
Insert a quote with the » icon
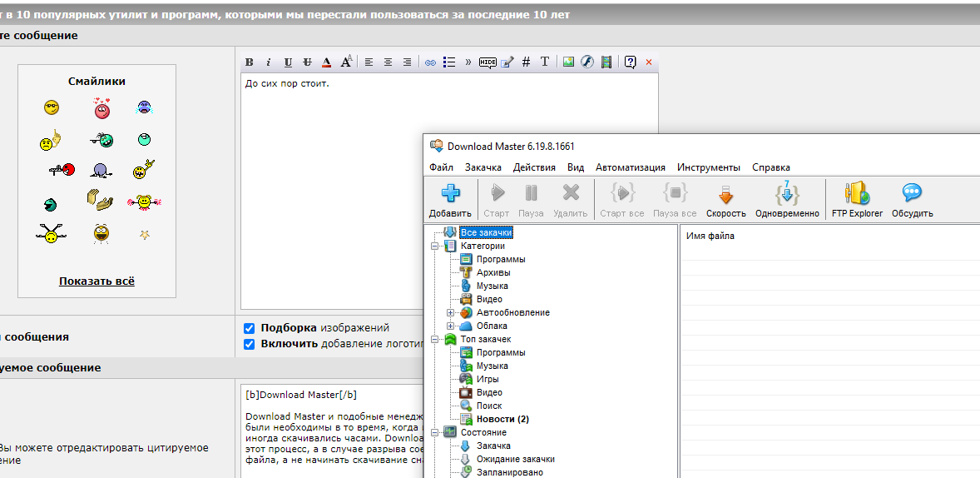[468, 62]
